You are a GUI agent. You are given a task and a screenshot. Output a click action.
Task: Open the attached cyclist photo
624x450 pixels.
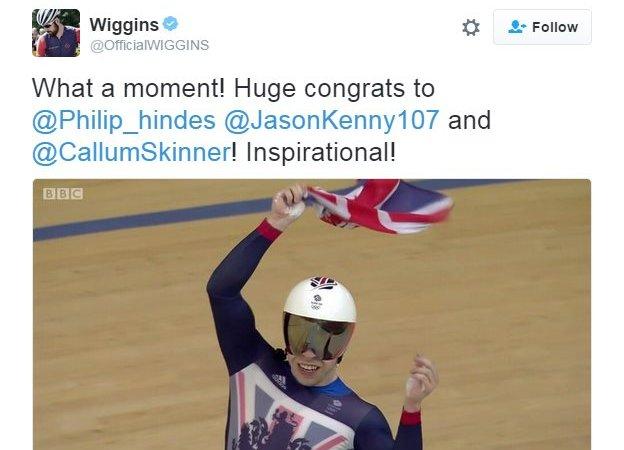312,314
